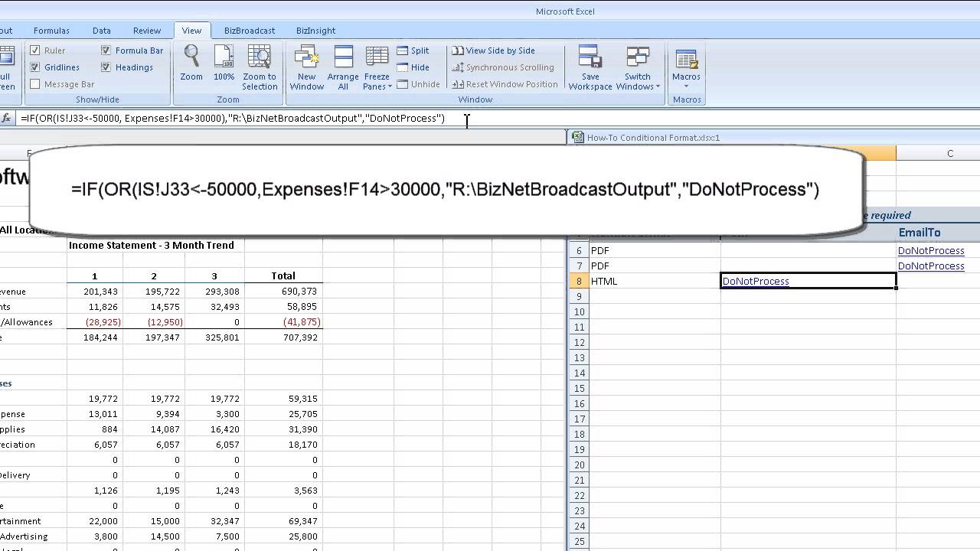Select cell with value 201,343
This screenshot has height=551, width=980.
click(96, 291)
